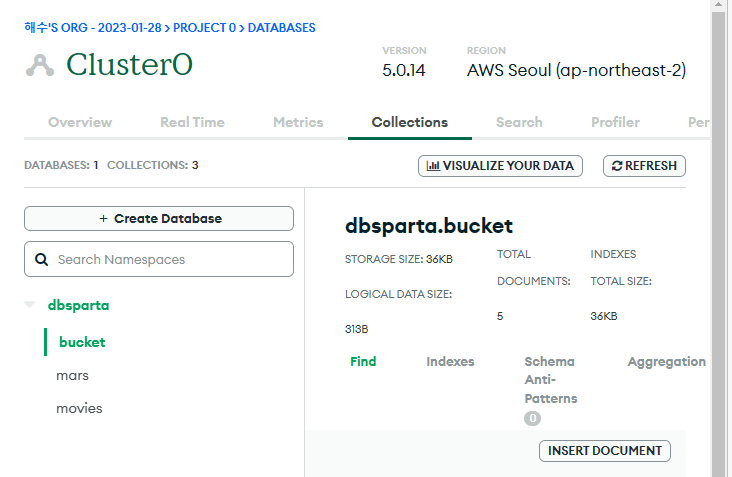Select the movies collection
732x477 pixels.
tap(79, 408)
